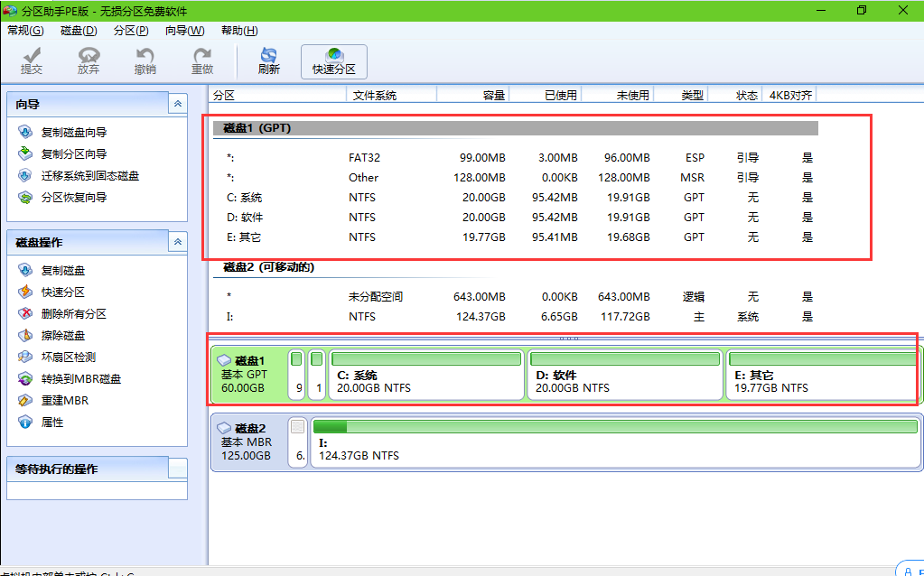Click the small ESP block labeled 9
The image size is (924, 576).
296,375
